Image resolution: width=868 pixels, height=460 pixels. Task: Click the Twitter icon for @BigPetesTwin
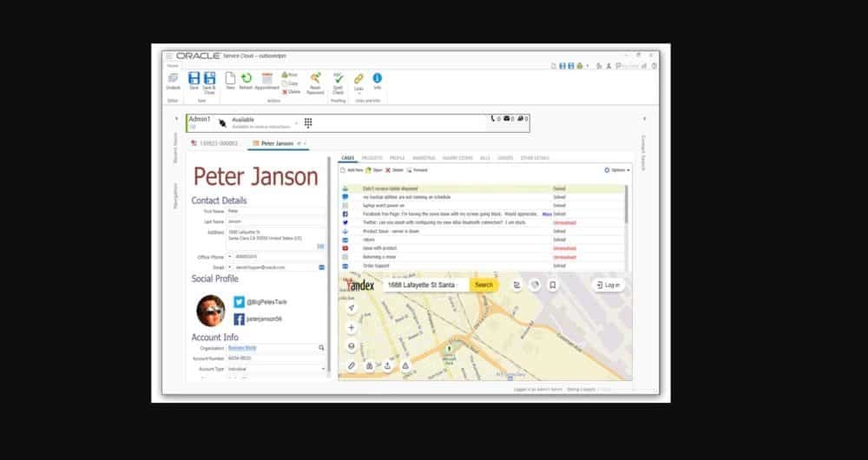pyautogui.click(x=240, y=302)
